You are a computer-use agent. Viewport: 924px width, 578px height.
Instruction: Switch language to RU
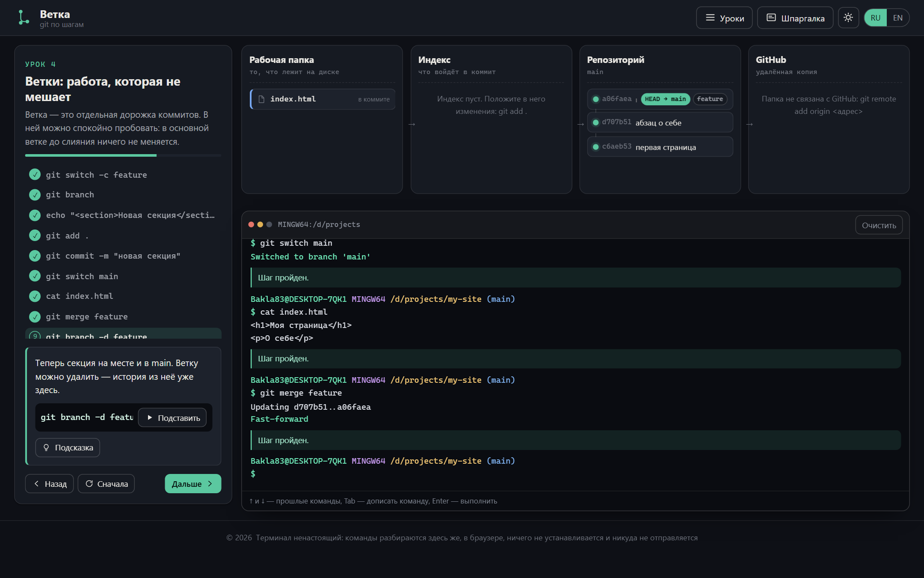coord(875,18)
